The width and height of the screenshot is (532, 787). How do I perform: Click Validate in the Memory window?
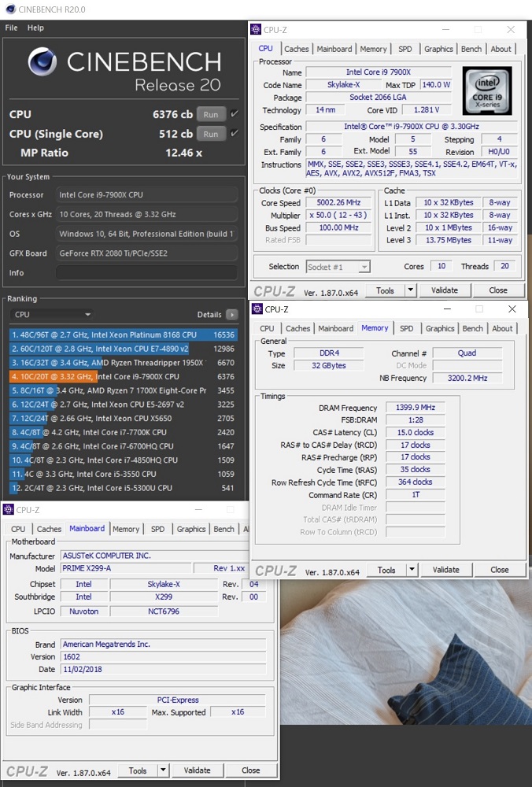446,570
